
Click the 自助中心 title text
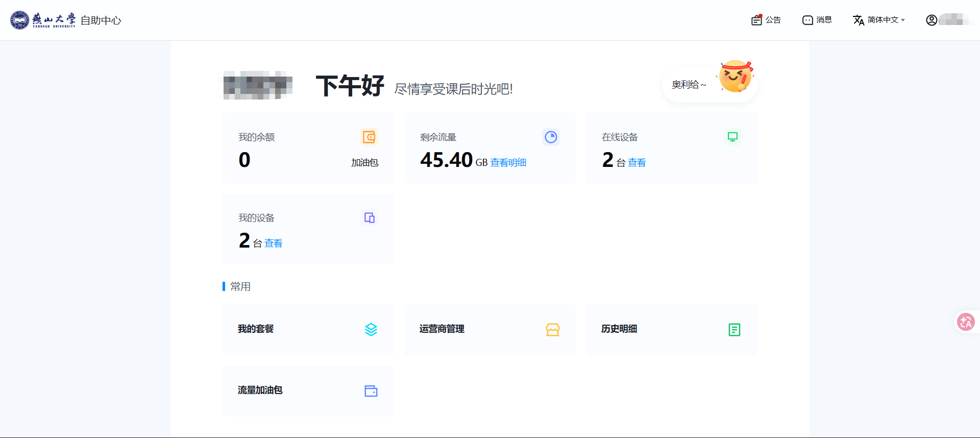(101, 20)
